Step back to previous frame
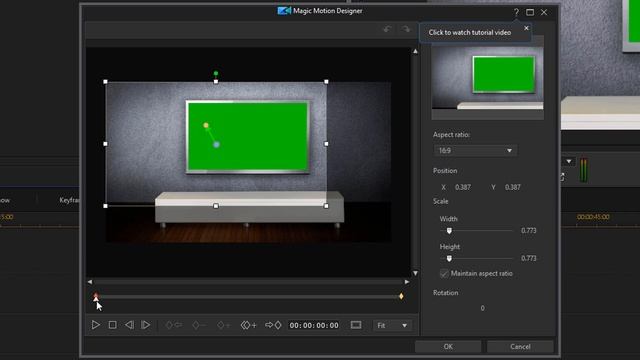This screenshot has height=360, width=640. tap(129, 325)
